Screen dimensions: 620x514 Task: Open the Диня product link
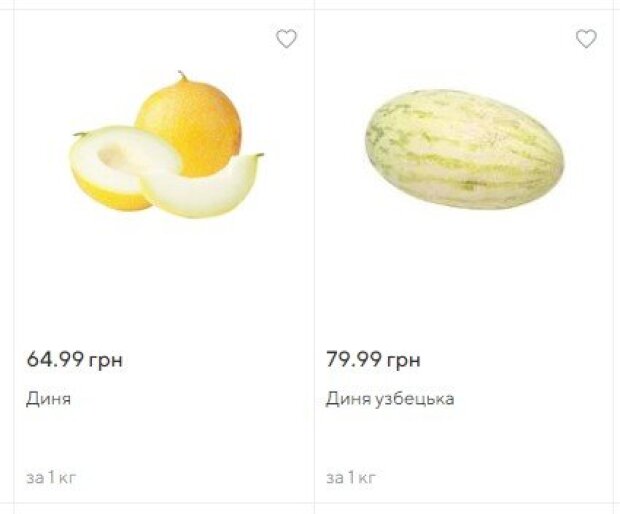(x=48, y=399)
